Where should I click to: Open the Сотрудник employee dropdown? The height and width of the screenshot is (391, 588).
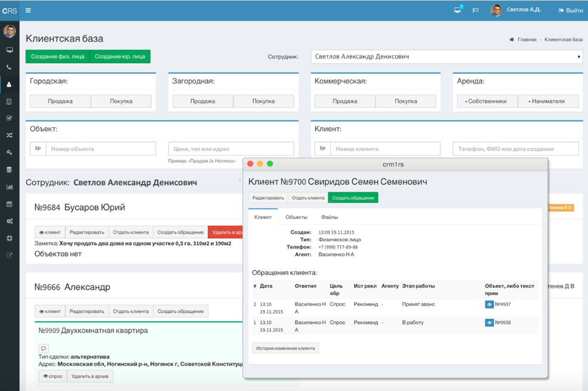coord(447,57)
